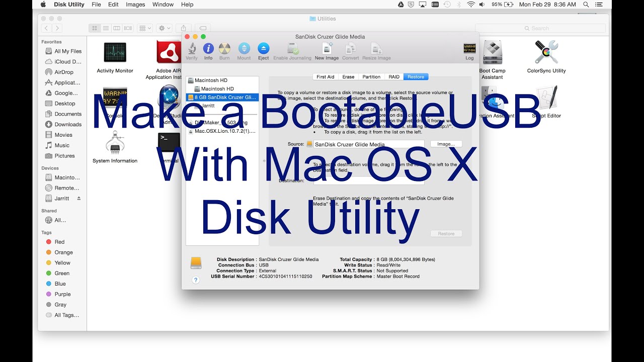Eject Jarritt in the Finder sidebar
Image resolution: width=644 pixels, height=362 pixels.
(78, 199)
